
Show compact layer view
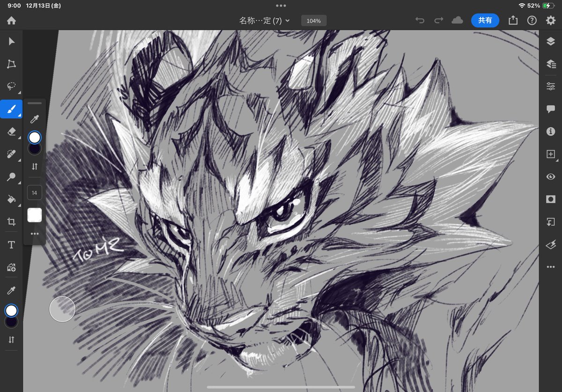click(x=551, y=42)
